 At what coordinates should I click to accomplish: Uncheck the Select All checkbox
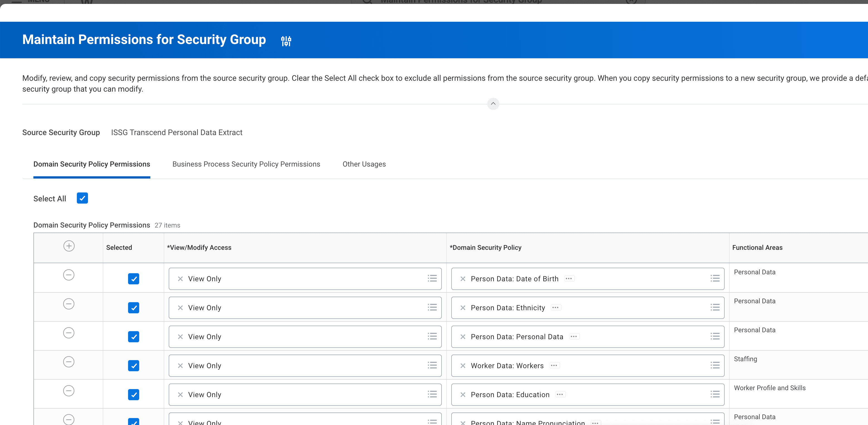(x=82, y=198)
